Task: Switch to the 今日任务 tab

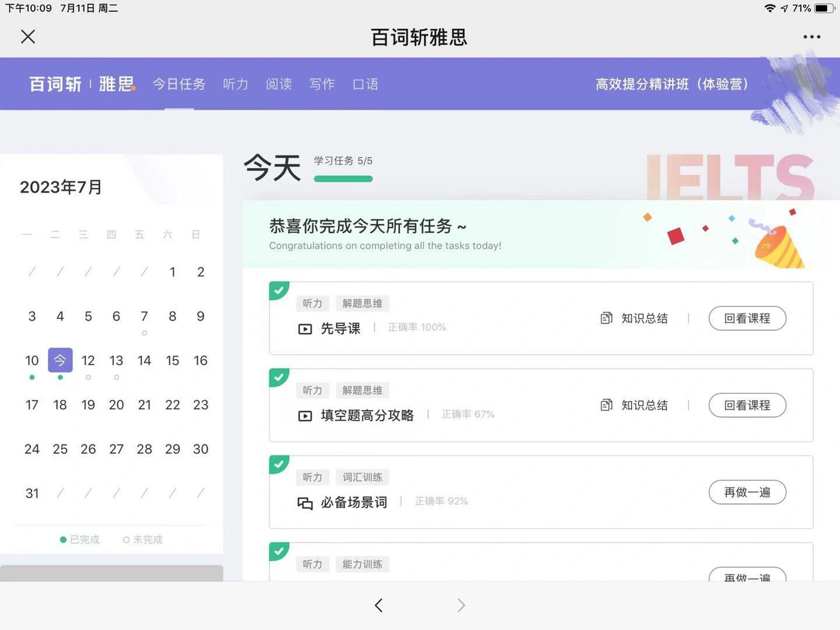Action: [x=179, y=84]
